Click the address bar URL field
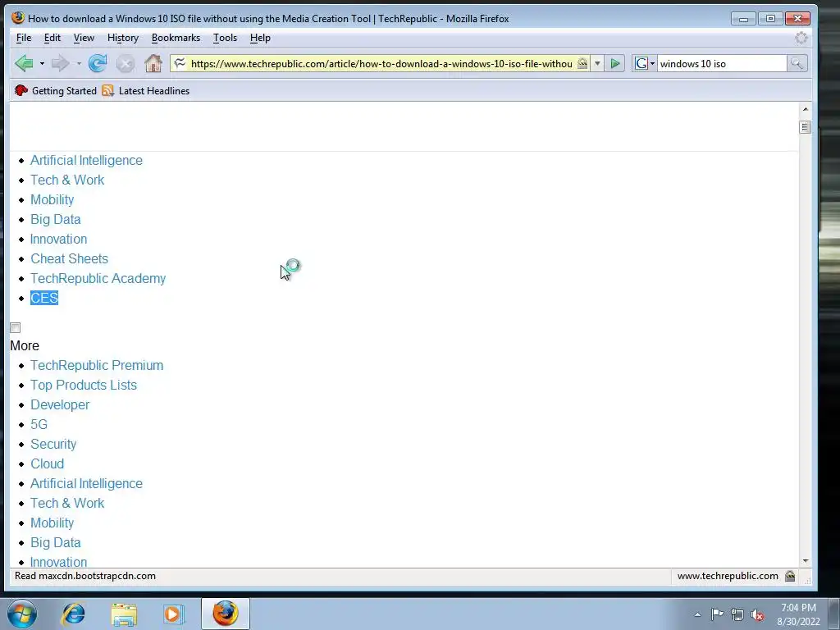This screenshot has width=840, height=630. pos(381,64)
